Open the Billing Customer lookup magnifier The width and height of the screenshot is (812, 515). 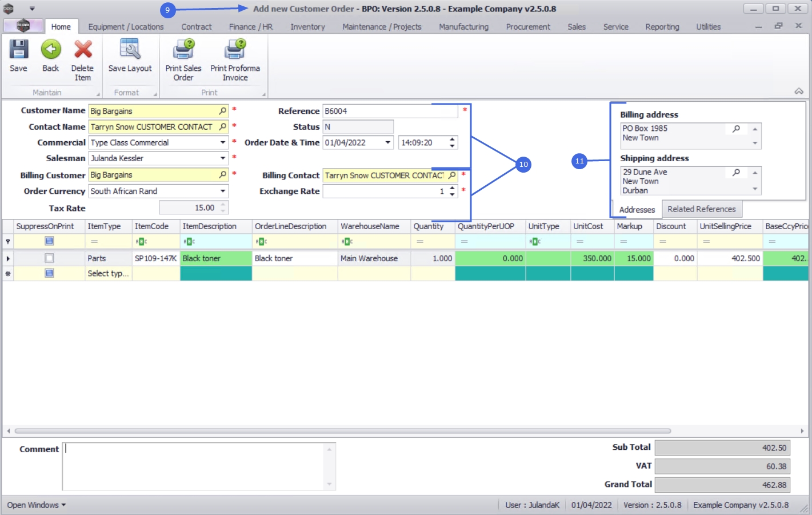[x=223, y=175]
